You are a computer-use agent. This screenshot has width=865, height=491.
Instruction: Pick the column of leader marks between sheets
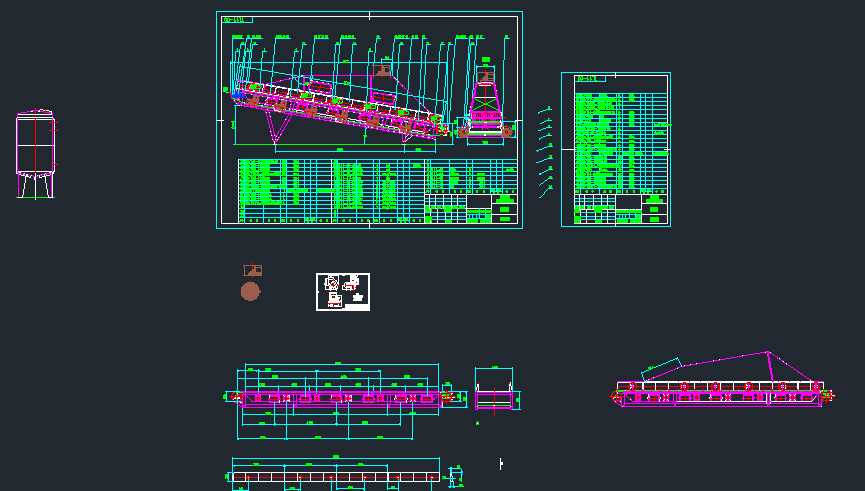(x=546, y=152)
